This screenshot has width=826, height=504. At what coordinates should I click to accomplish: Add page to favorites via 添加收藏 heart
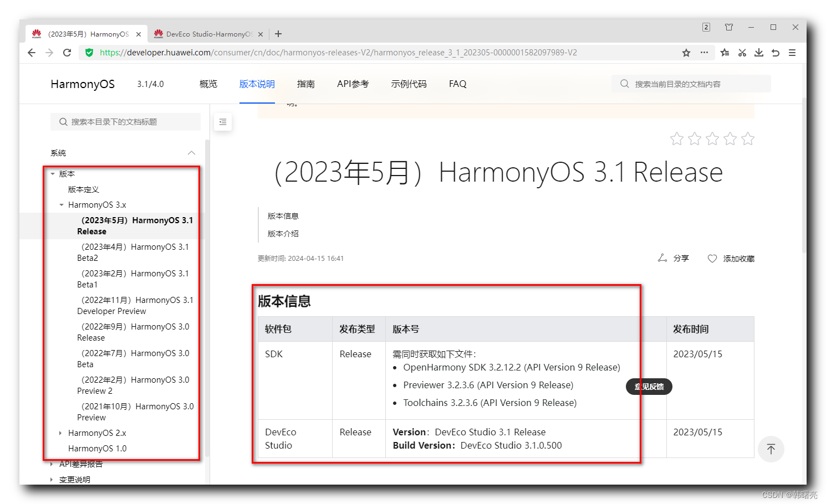[x=712, y=259]
